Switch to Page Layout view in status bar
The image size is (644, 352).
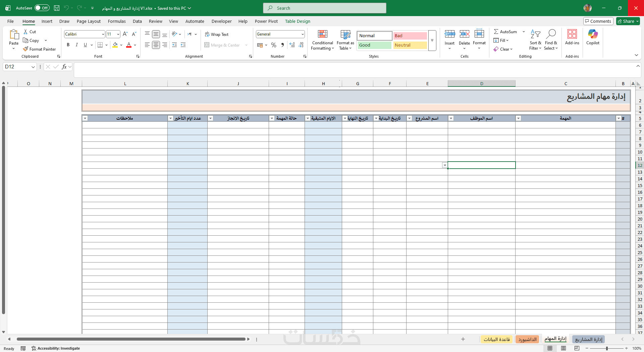pyautogui.click(x=563, y=348)
